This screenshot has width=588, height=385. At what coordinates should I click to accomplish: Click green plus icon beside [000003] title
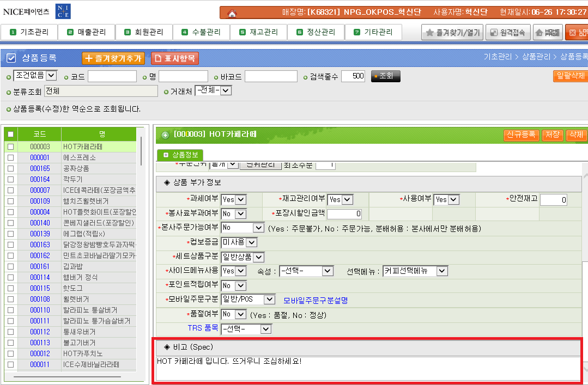[165, 135]
